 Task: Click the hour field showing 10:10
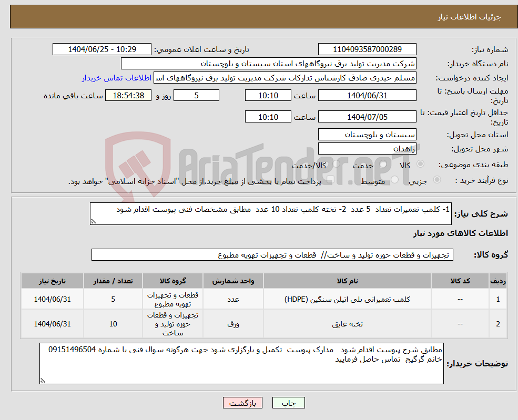(268, 95)
